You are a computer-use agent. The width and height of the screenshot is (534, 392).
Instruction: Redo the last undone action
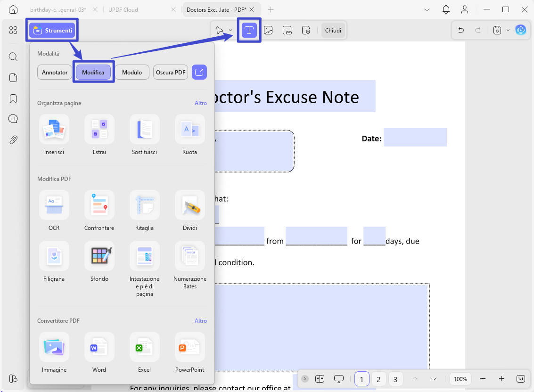point(478,30)
